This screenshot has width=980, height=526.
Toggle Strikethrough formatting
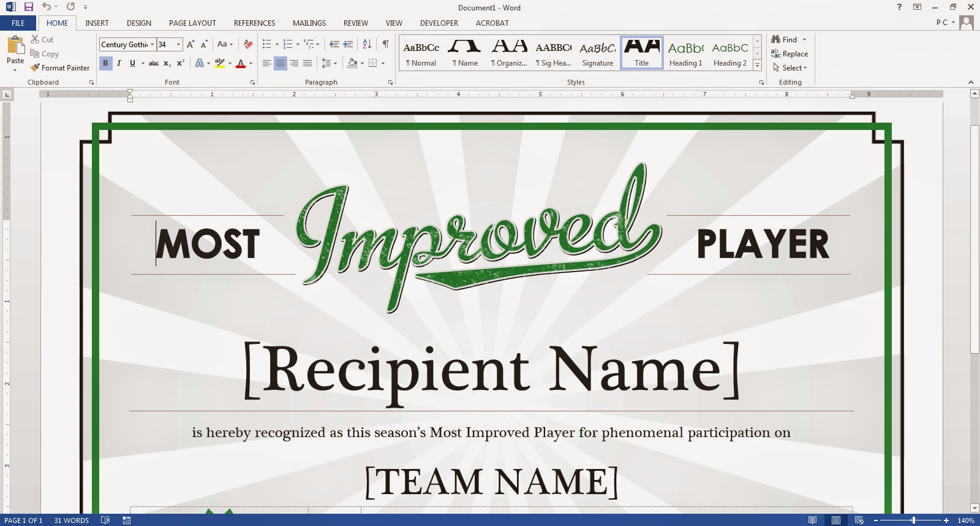[x=154, y=63]
